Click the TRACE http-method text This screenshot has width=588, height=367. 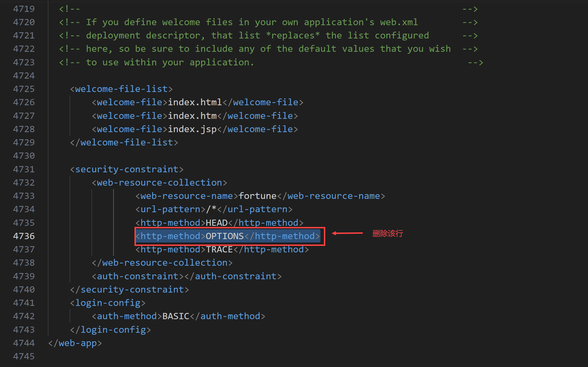pyautogui.click(x=219, y=249)
